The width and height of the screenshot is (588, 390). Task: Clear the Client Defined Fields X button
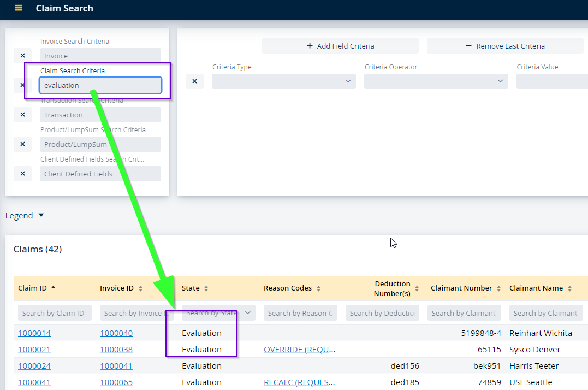[22, 174]
